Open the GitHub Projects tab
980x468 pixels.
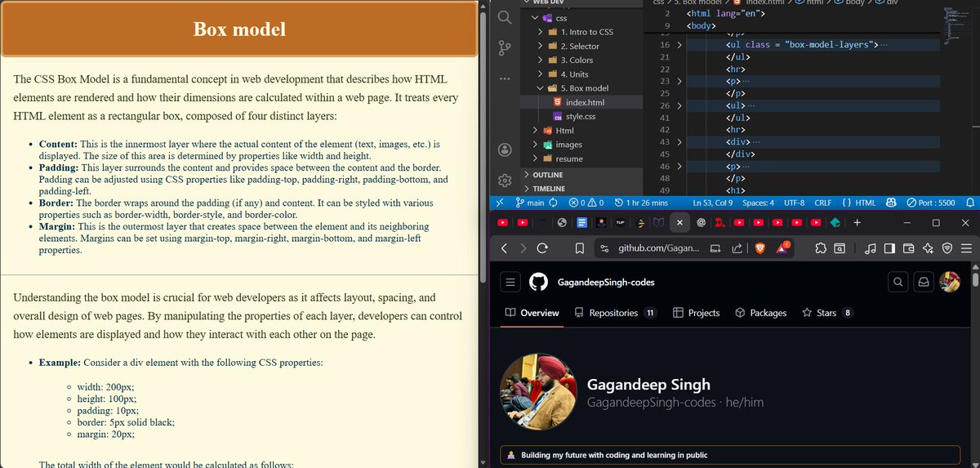point(696,313)
